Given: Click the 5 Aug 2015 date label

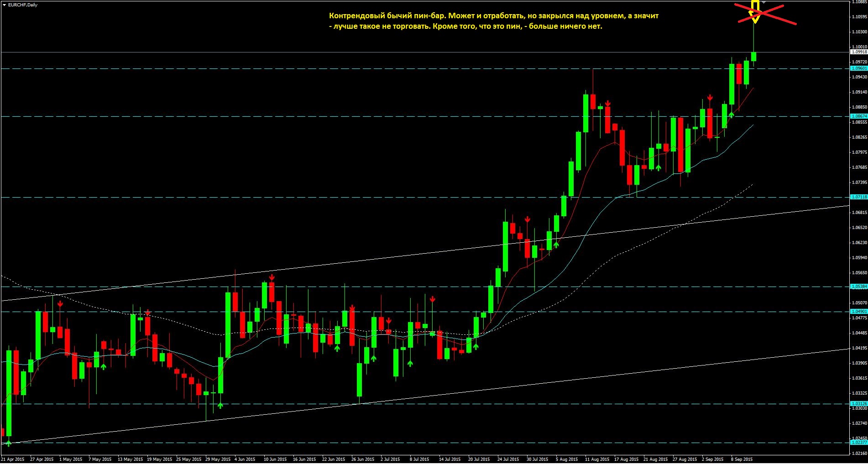Looking at the screenshot, I should point(566,459).
